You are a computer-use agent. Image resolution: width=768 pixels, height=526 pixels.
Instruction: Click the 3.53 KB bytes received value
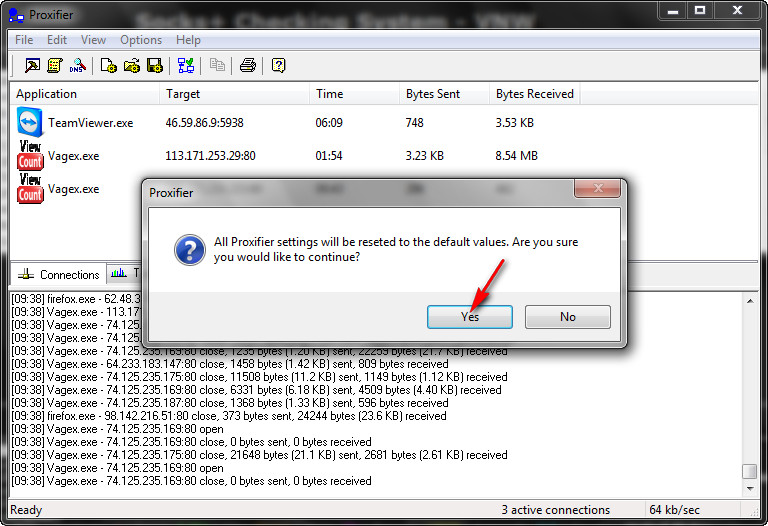514,122
